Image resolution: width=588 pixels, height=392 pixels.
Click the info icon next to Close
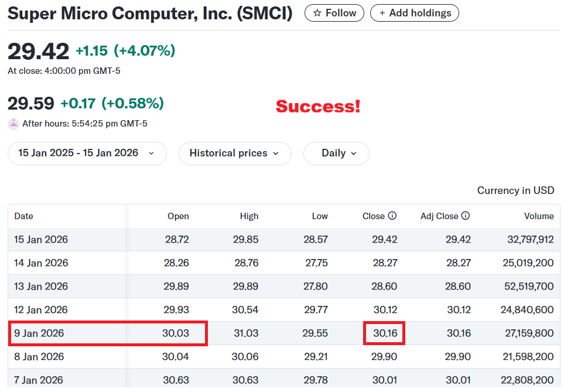(392, 216)
